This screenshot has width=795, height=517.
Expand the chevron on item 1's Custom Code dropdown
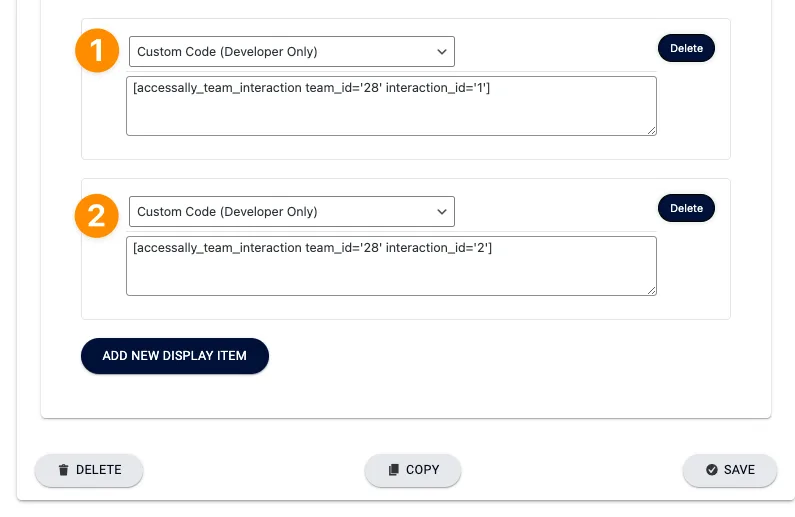coord(442,51)
